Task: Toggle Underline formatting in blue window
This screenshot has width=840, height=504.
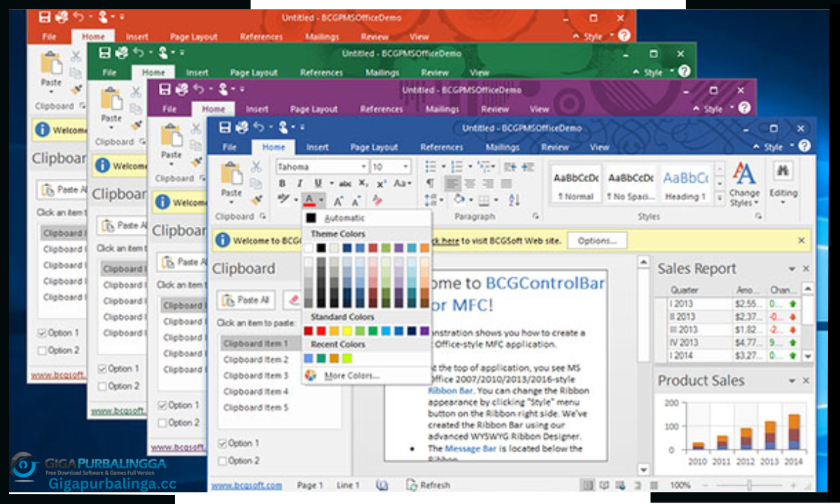Action: point(318,183)
